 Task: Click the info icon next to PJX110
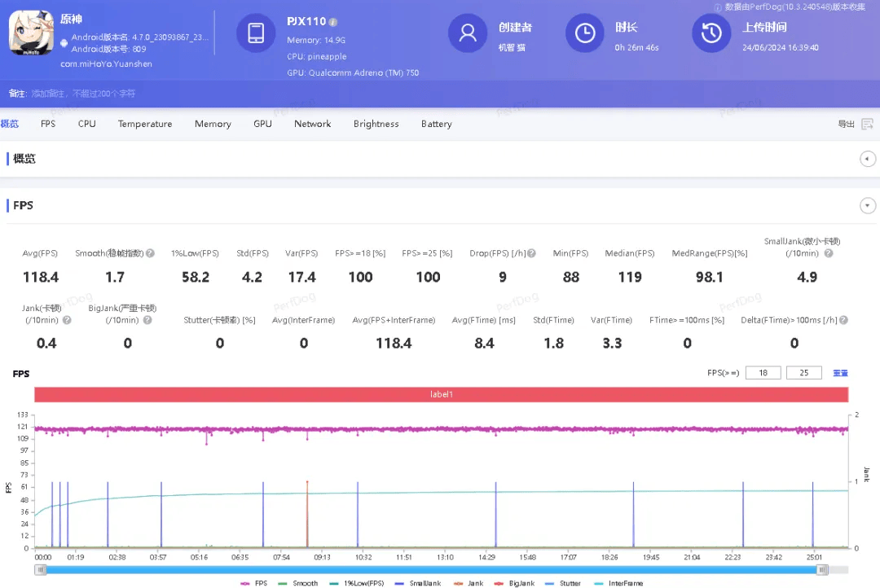pyautogui.click(x=332, y=23)
